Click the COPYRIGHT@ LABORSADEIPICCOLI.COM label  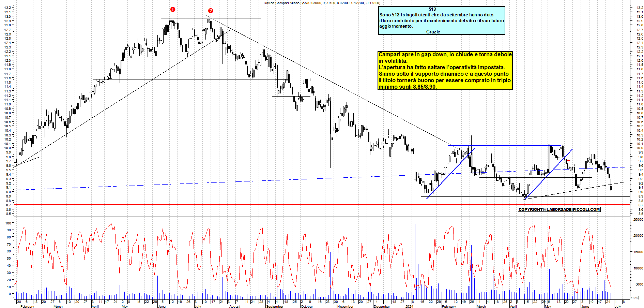559,209
